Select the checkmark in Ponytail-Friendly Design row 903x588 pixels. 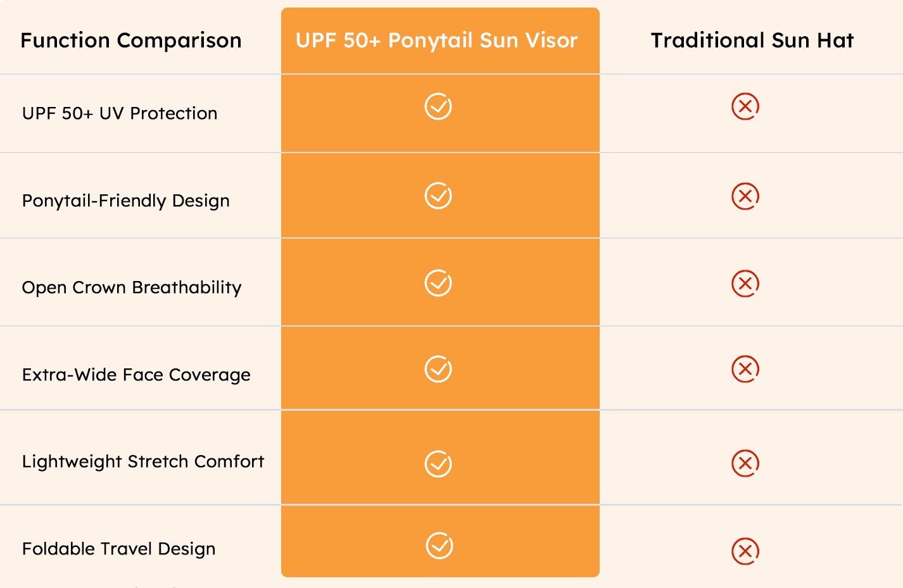point(438,196)
